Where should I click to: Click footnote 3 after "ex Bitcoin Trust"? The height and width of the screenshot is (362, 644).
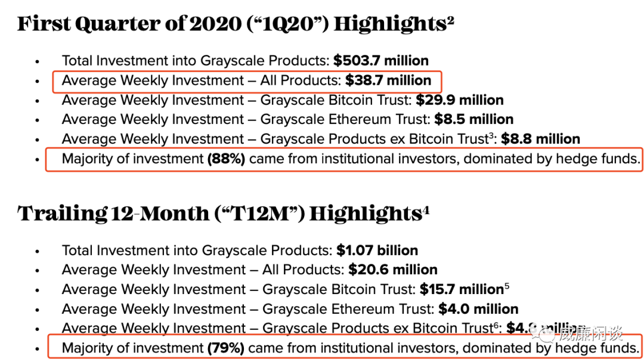click(492, 135)
